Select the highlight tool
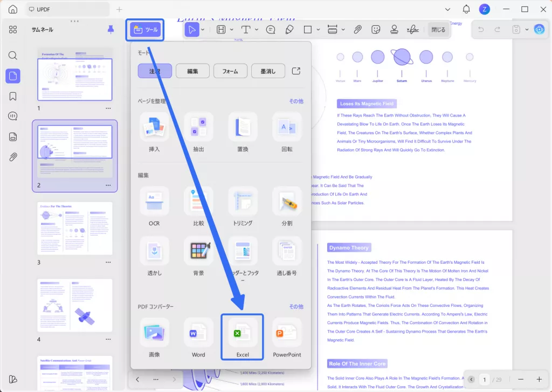552x392 pixels. pyautogui.click(x=221, y=30)
